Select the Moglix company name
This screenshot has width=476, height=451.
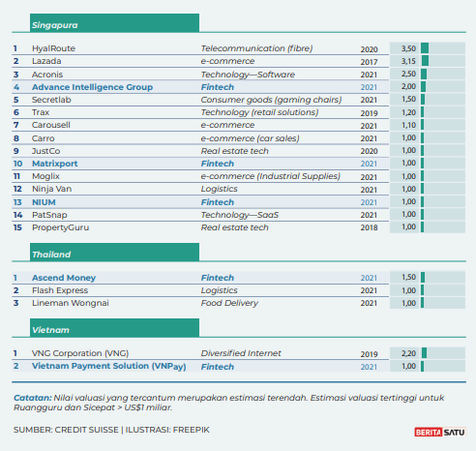[x=45, y=176]
